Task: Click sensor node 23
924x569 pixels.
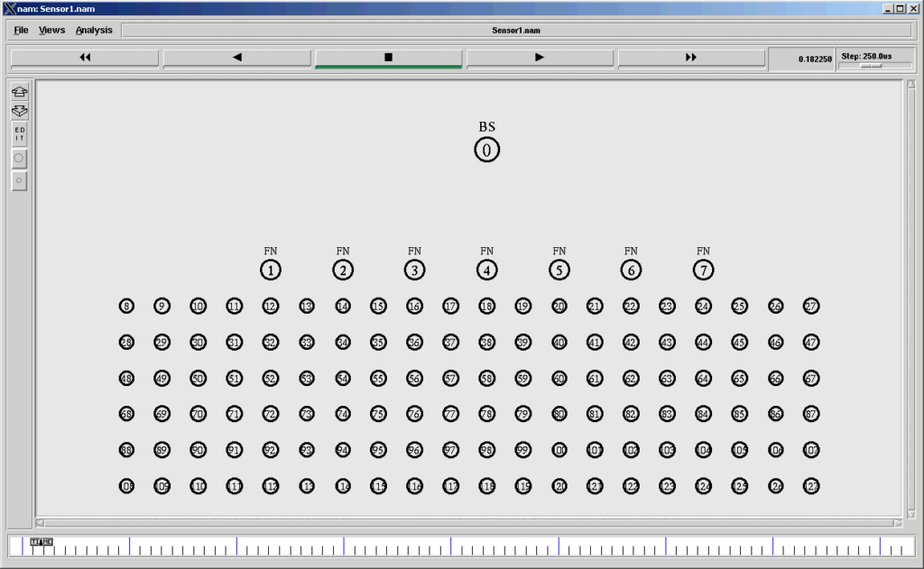Action: [x=667, y=307]
